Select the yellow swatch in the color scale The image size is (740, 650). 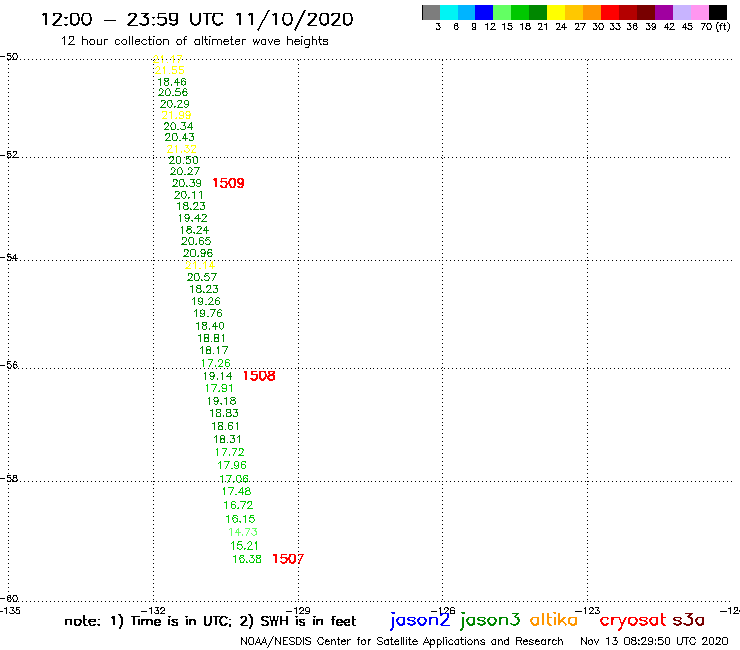click(x=556, y=12)
